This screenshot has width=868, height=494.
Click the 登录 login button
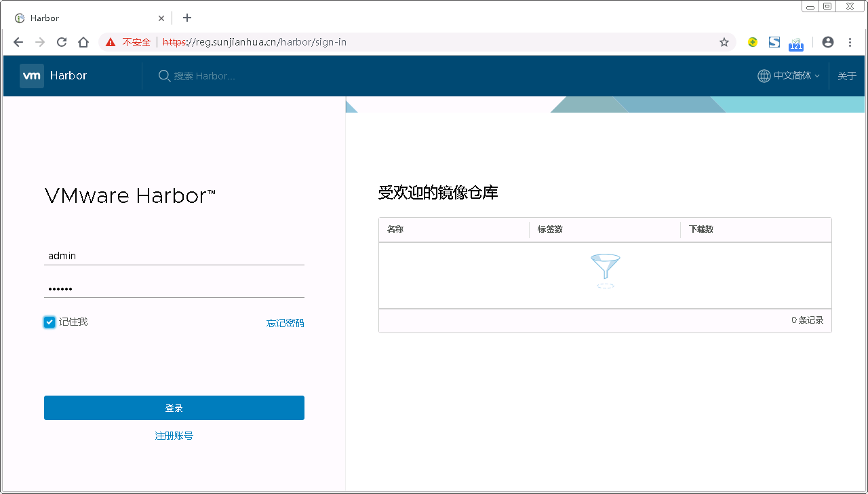[x=174, y=408]
